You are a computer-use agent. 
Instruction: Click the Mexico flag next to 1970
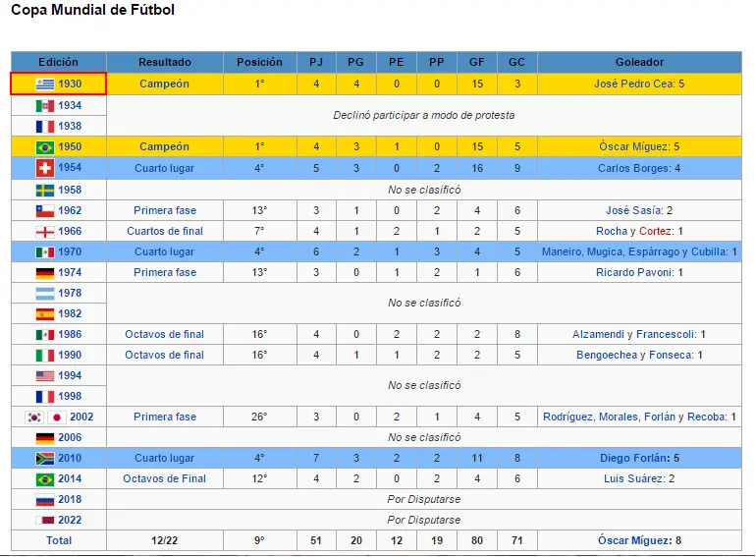45,252
